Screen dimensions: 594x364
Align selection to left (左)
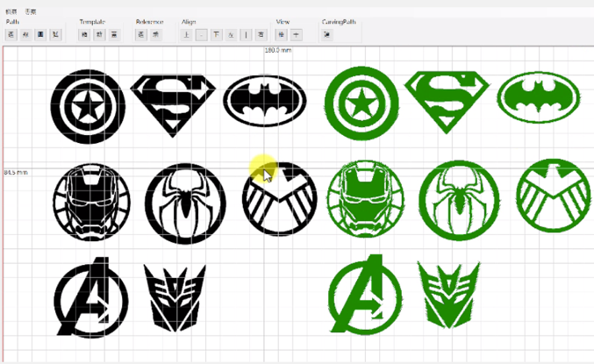point(231,35)
